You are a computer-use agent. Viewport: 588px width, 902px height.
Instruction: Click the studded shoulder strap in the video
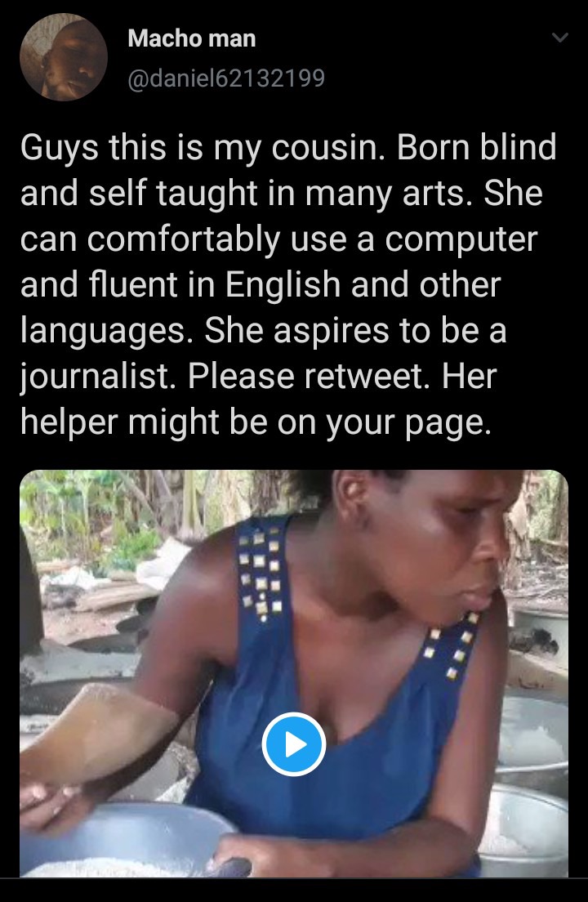click(261, 569)
